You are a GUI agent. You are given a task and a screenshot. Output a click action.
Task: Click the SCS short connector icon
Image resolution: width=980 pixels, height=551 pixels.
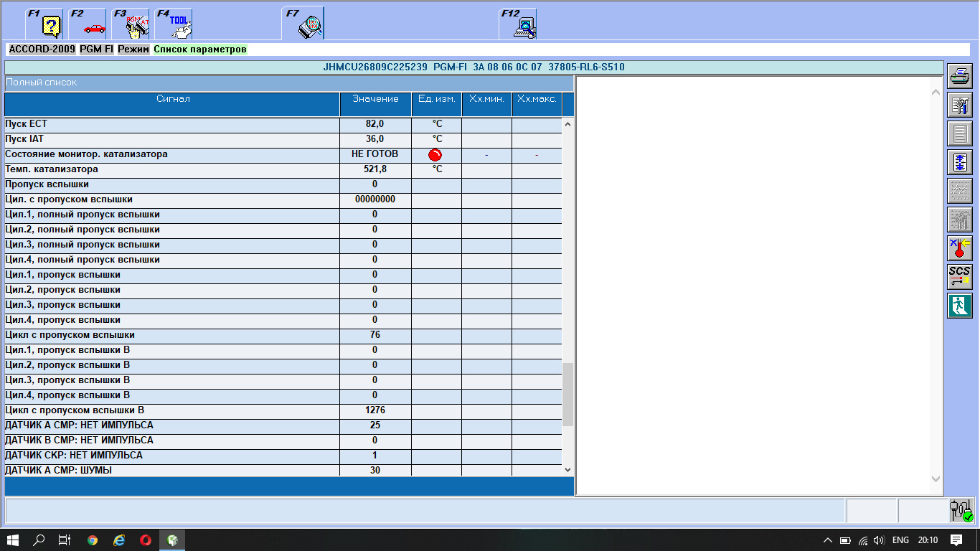tap(959, 277)
